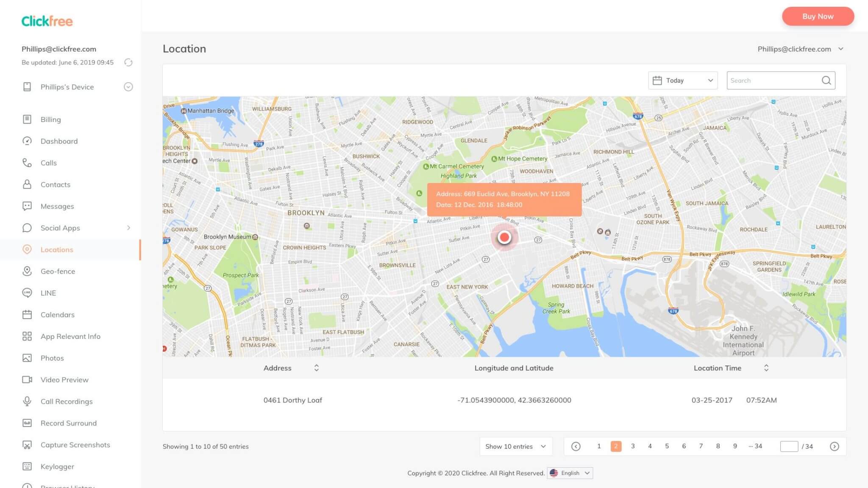The image size is (868, 488).
Task: Go to next page arrow
Action: click(x=834, y=446)
